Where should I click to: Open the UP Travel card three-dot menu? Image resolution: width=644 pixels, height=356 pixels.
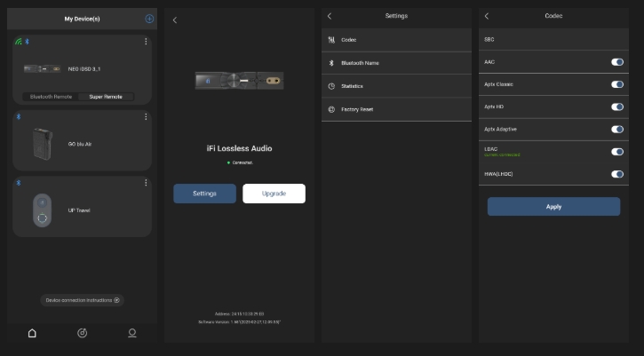pyautogui.click(x=146, y=183)
